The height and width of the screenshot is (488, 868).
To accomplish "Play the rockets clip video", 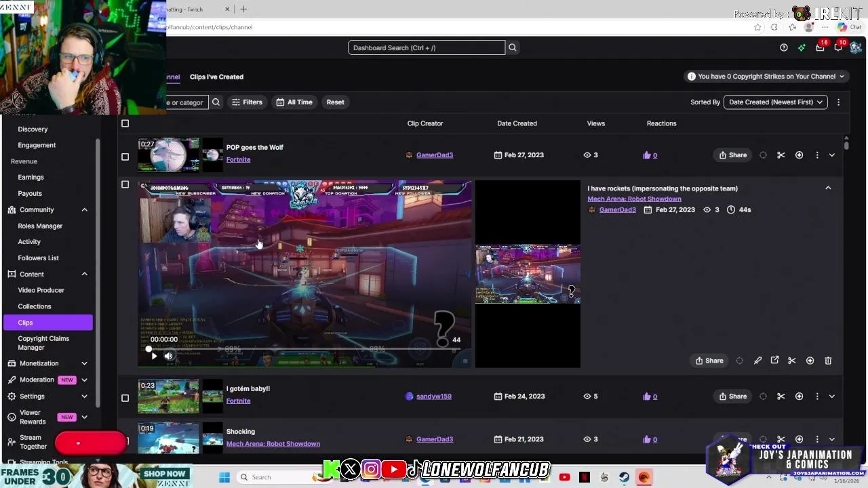I will 154,356.
